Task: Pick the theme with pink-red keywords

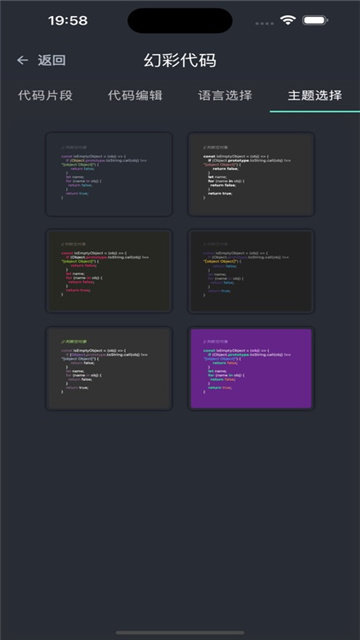Action: (x=109, y=271)
